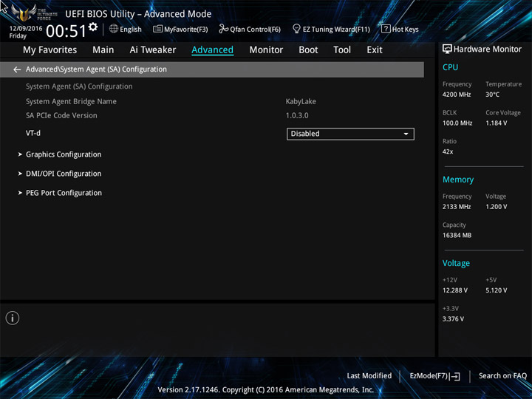
Task: Click the +3.3V reading 3.376 V
Action: tap(453, 319)
